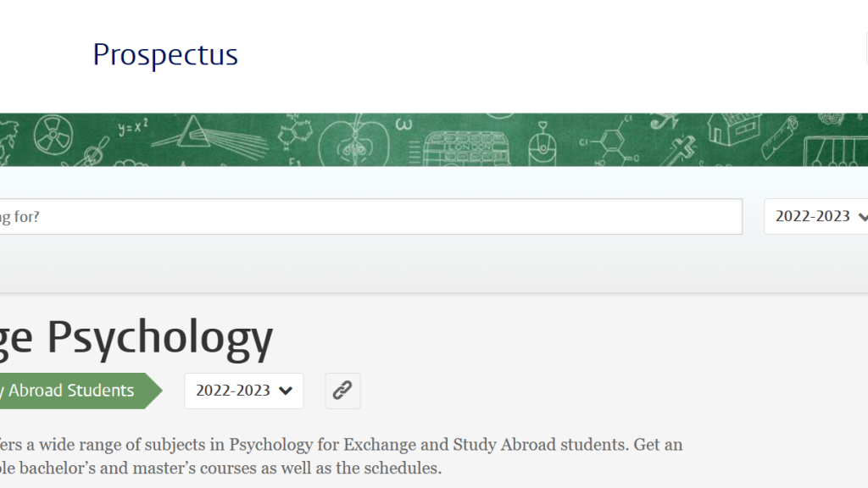This screenshot has width=868, height=488.
Task: Focus the search input field
Action: [371, 216]
